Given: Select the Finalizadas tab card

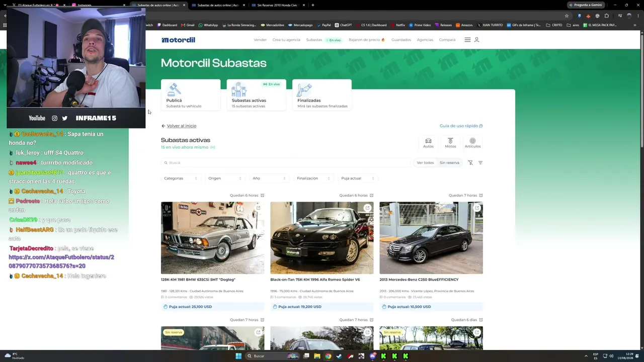Looking at the screenshot, I should [322, 95].
